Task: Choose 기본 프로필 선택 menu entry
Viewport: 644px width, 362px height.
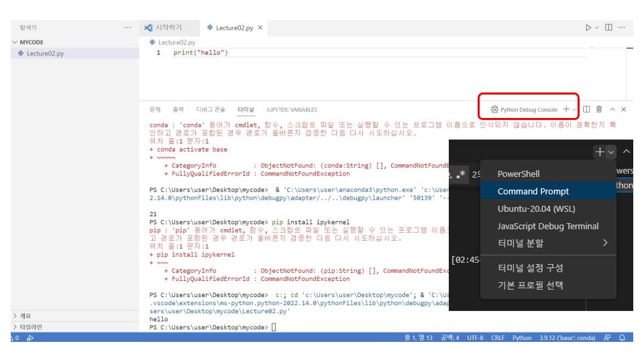Action: click(x=548, y=286)
